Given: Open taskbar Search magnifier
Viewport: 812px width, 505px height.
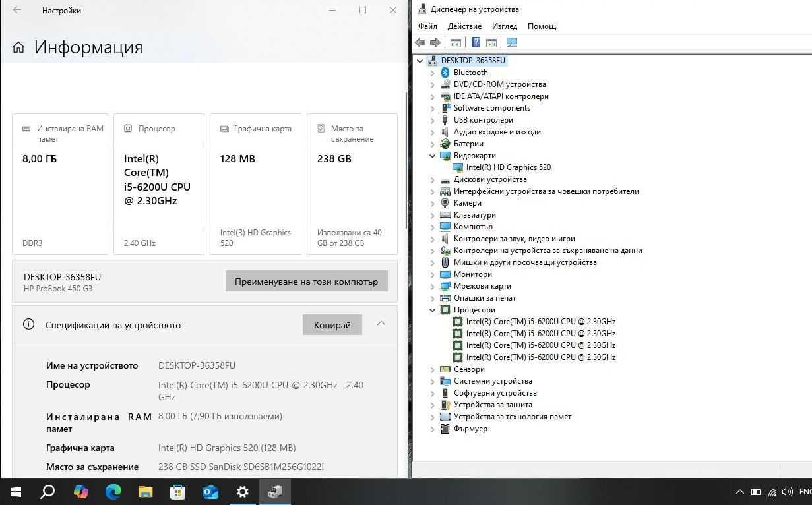Looking at the screenshot, I should (47, 492).
